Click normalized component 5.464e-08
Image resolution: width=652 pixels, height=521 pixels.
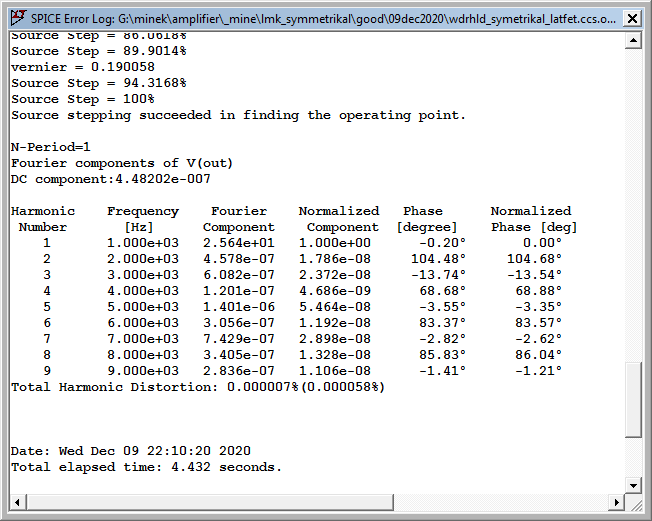tap(335, 307)
